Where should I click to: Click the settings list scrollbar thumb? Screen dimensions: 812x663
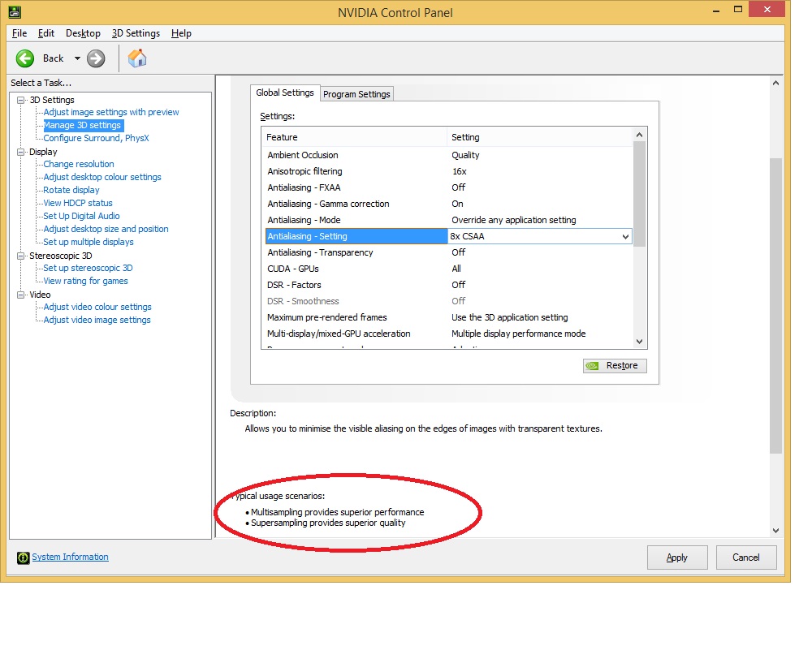point(640,194)
